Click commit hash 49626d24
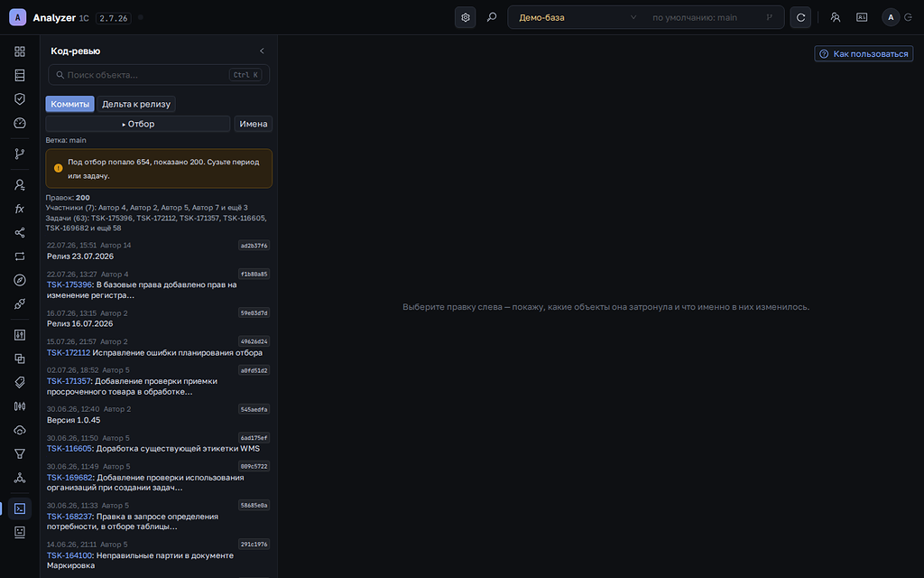The image size is (924, 578). [x=254, y=340]
